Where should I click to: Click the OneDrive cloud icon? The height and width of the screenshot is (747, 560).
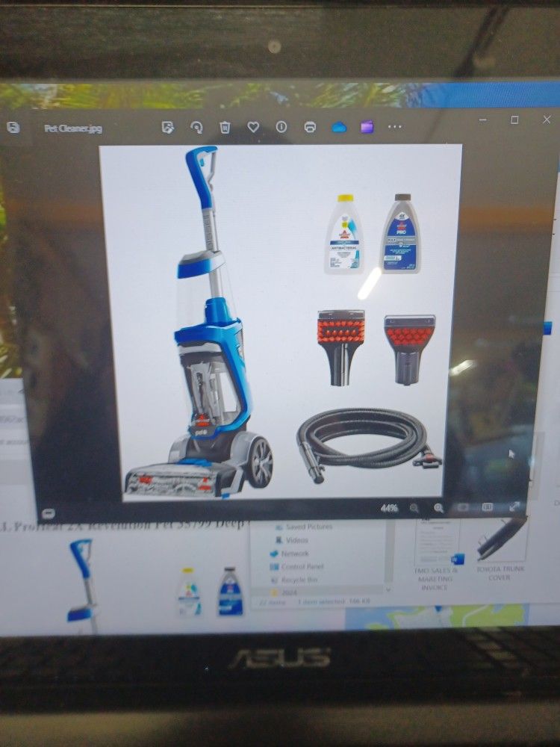point(339,127)
